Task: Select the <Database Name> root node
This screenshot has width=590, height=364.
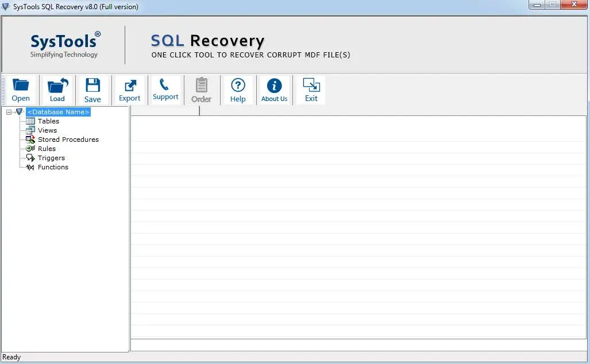Action: click(x=59, y=112)
